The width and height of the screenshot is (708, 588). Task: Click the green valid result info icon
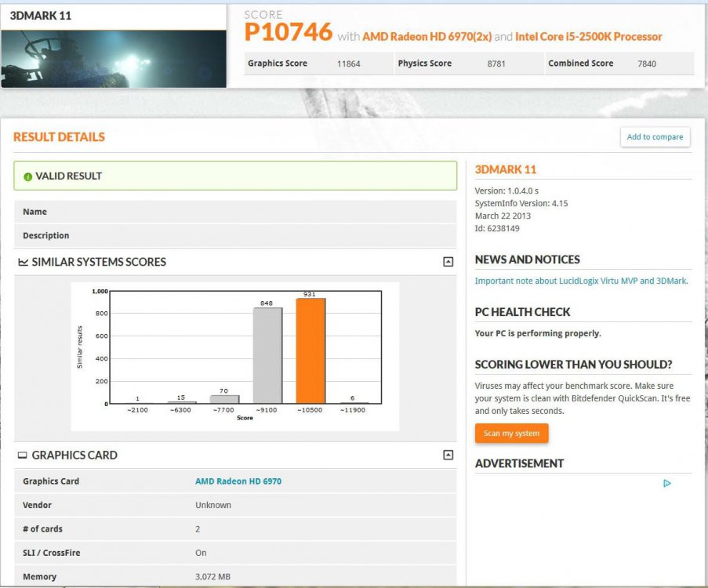pyautogui.click(x=27, y=176)
